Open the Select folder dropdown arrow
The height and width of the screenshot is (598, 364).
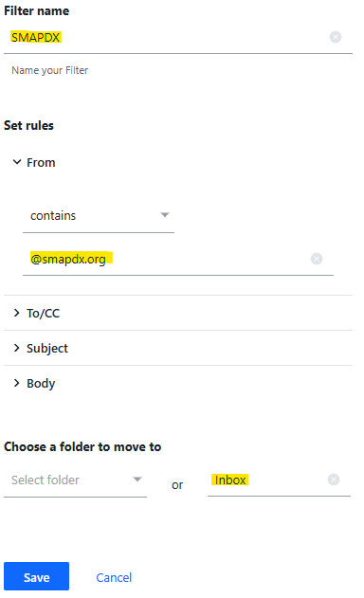pos(137,480)
